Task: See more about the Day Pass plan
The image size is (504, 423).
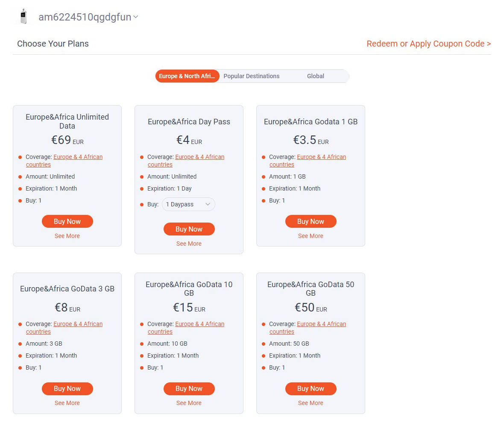Action: click(189, 244)
